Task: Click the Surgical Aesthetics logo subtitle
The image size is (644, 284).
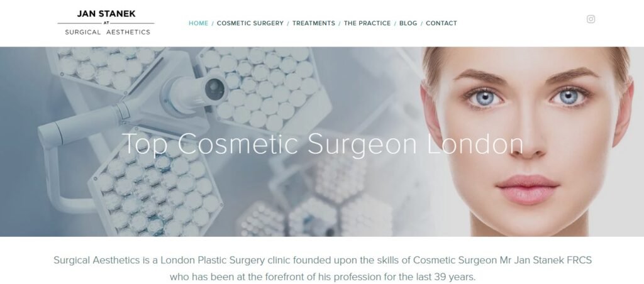Action: [x=108, y=32]
